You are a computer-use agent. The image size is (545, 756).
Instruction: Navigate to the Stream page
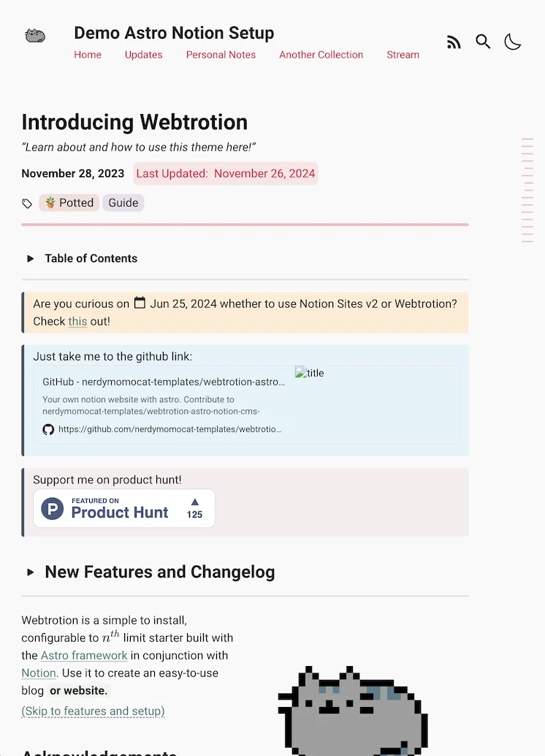point(403,55)
